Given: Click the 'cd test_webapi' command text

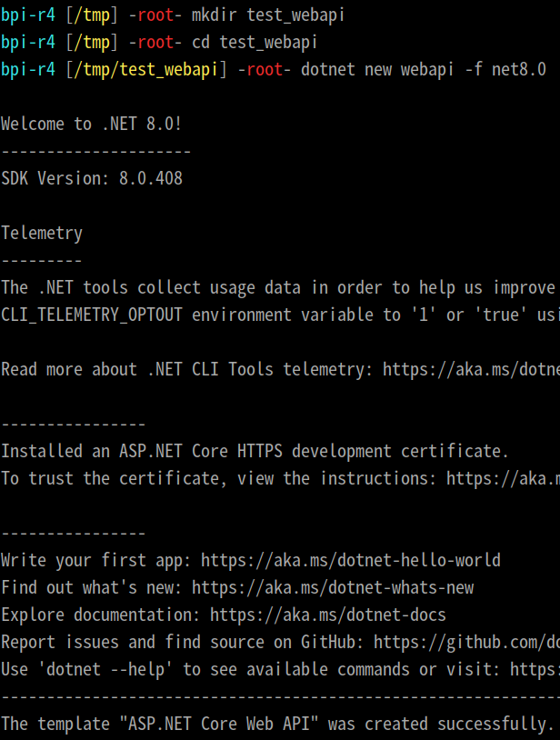Looking at the screenshot, I should pos(255,43).
